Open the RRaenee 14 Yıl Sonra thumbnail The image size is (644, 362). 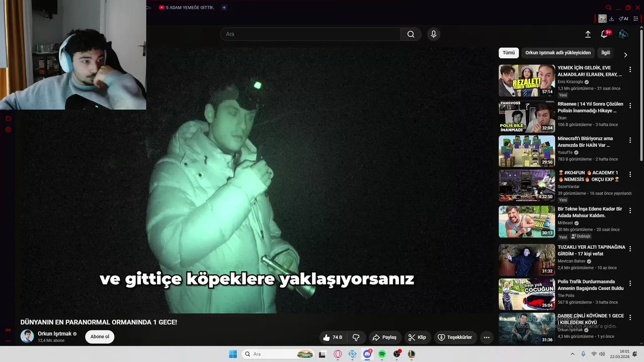point(527,116)
